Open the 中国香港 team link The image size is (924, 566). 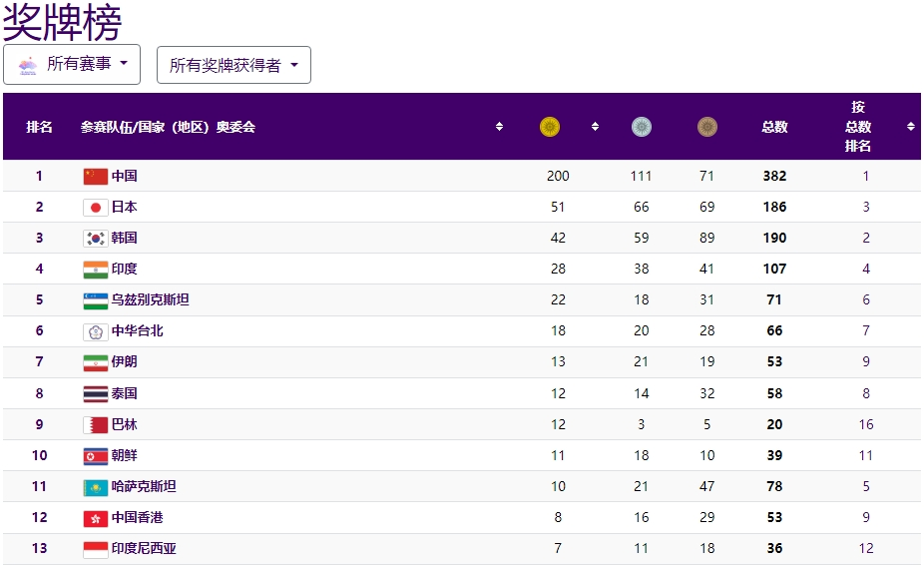tap(137, 518)
